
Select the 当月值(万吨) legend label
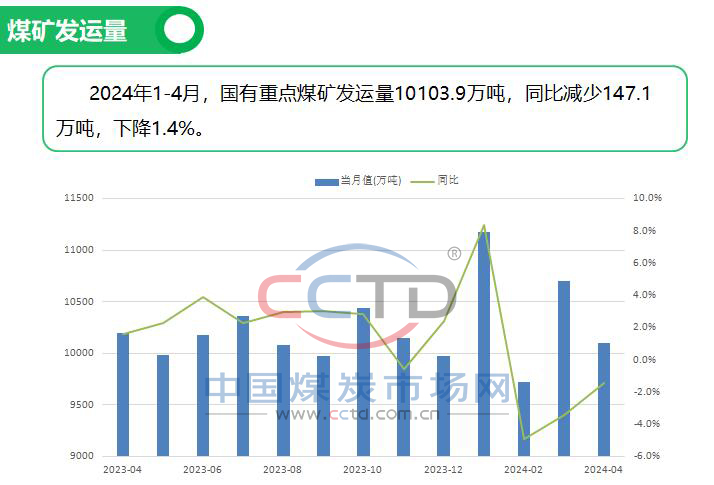coord(371,180)
